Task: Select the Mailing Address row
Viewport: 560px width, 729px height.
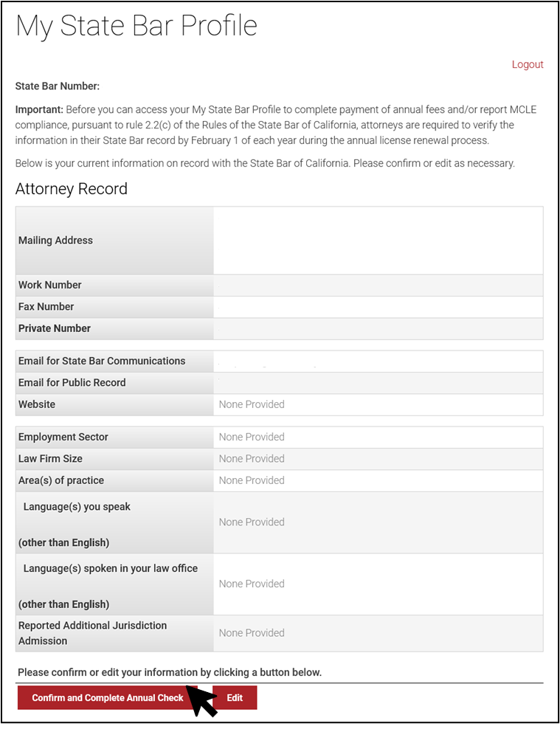Action: click(114, 240)
